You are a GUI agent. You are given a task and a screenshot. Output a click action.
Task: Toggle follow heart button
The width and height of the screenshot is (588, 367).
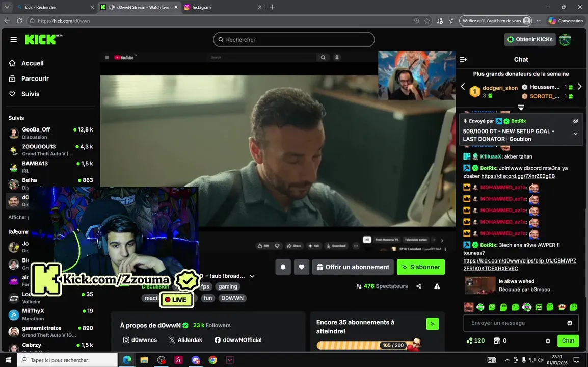click(x=302, y=267)
